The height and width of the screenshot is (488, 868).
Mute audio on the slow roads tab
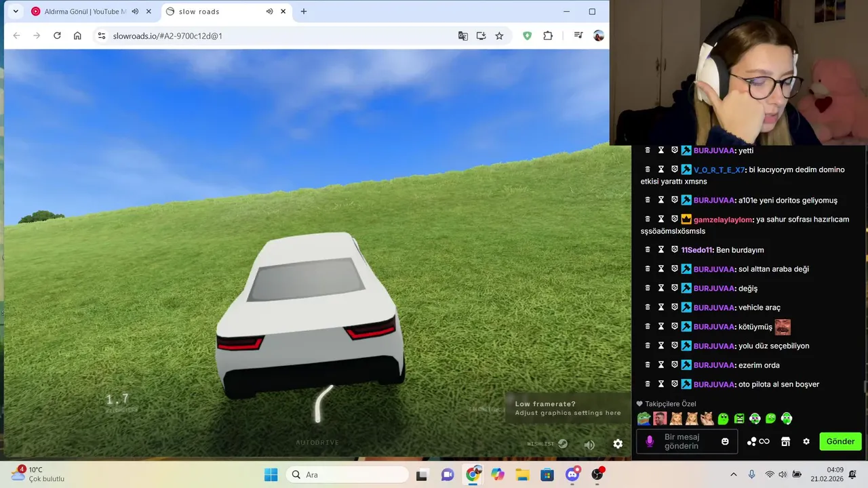pyautogui.click(x=269, y=12)
